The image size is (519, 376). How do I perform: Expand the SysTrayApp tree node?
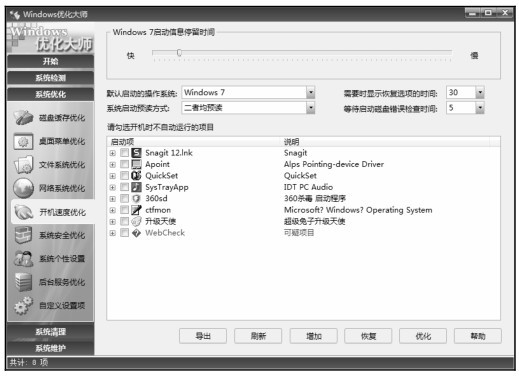113,187
